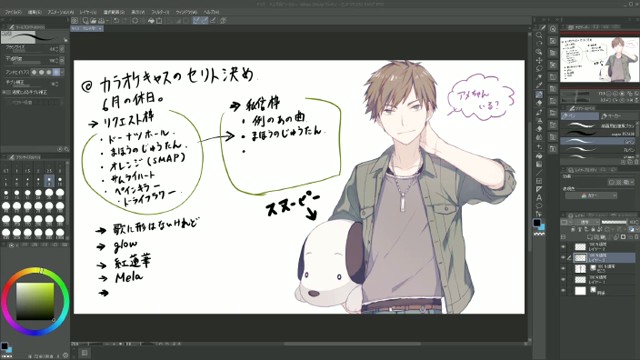Click the Navigator canvas thumbnail

[x=599, y=60]
